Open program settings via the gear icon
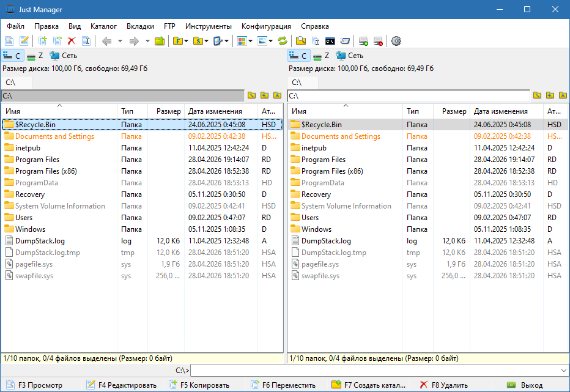The image size is (570, 392). point(396,41)
